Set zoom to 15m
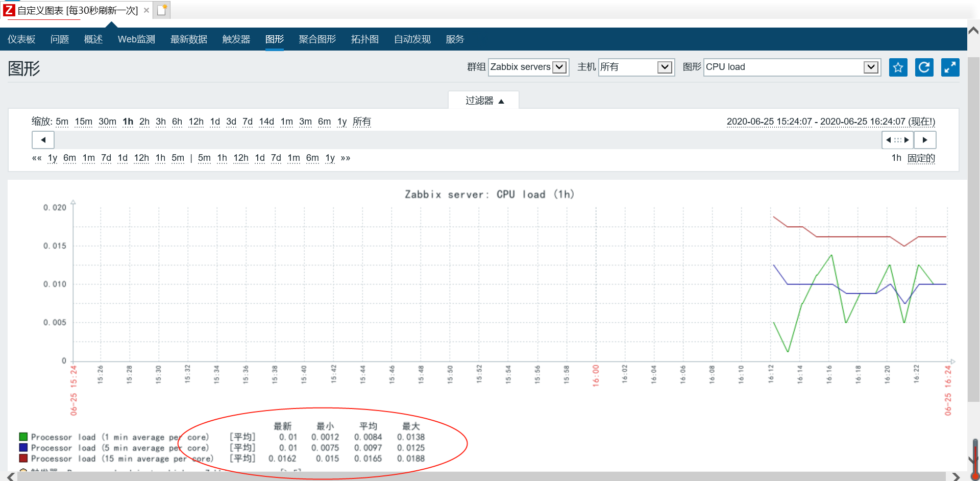The image size is (980, 481). coord(84,122)
